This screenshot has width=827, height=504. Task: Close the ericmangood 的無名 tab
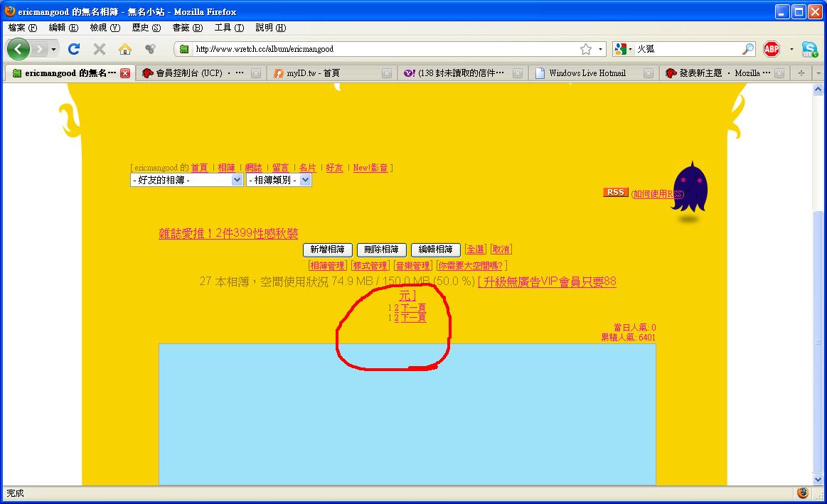pyautogui.click(x=125, y=73)
